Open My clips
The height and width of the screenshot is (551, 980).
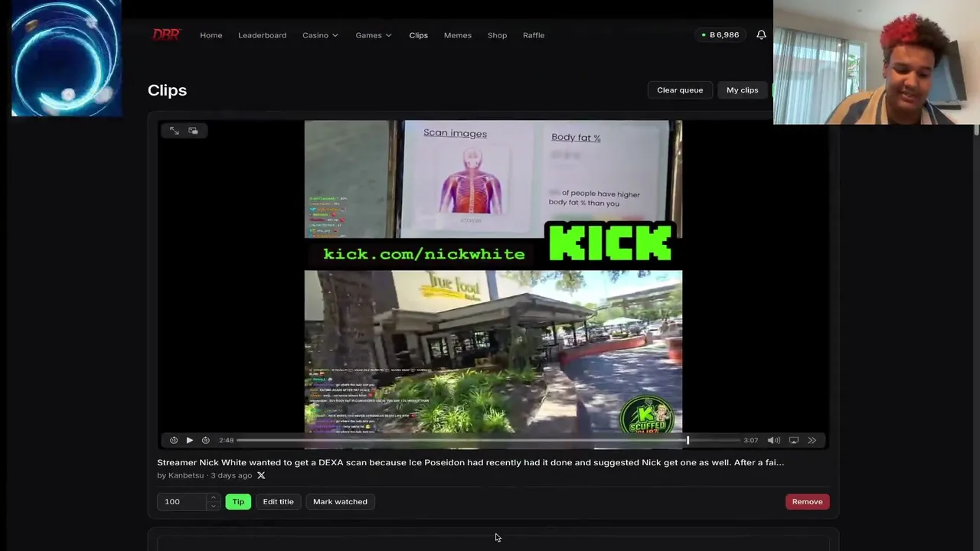coord(743,90)
